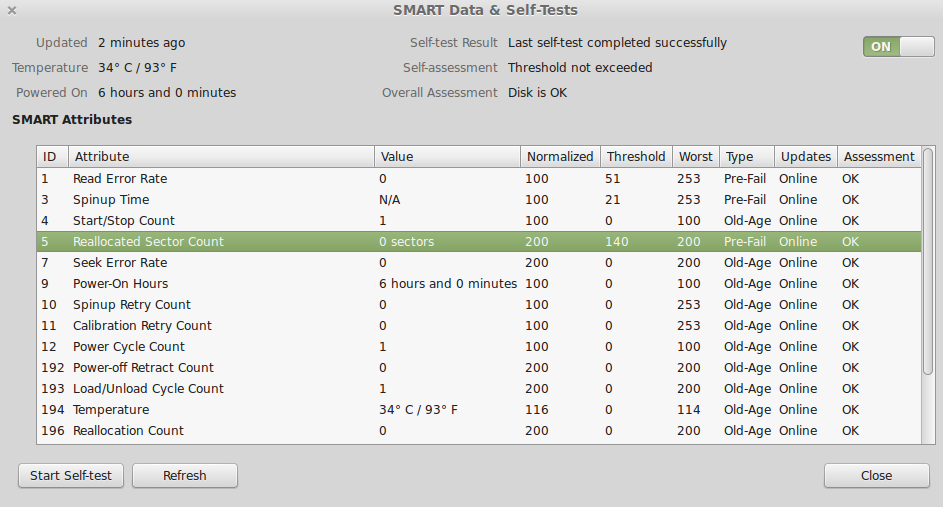Select the Spinup Time attribute
This screenshot has width=943, height=507.
point(479,200)
